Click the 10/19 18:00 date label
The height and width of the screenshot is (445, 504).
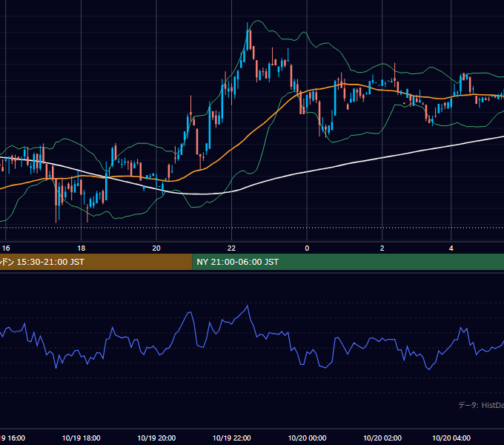coord(81,438)
